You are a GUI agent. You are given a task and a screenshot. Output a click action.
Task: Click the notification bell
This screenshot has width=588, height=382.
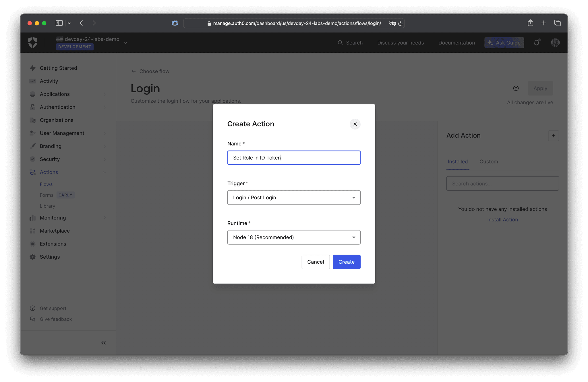click(537, 42)
